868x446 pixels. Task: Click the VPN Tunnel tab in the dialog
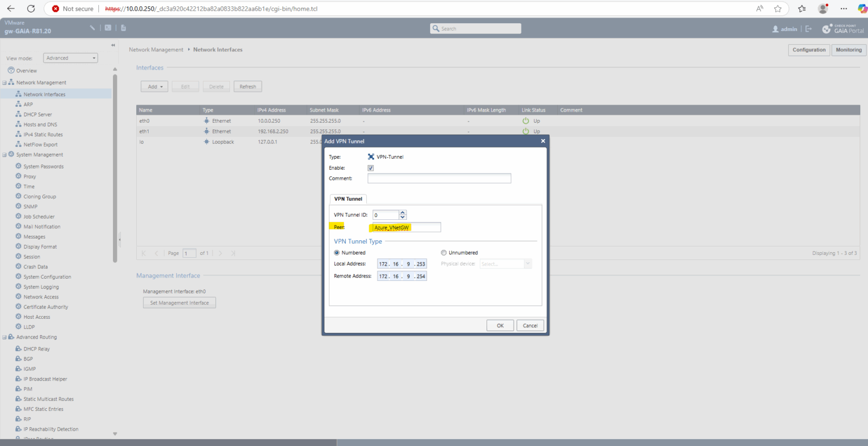[x=348, y=198]
